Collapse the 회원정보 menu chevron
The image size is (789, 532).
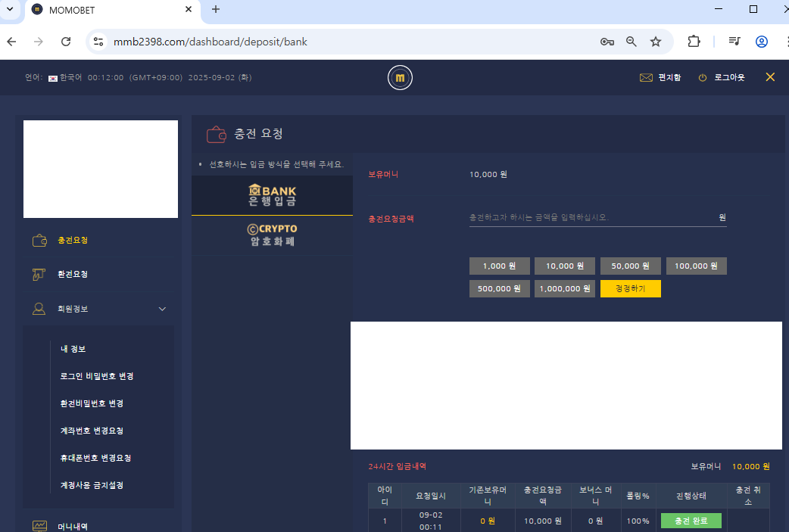(162, 309)
